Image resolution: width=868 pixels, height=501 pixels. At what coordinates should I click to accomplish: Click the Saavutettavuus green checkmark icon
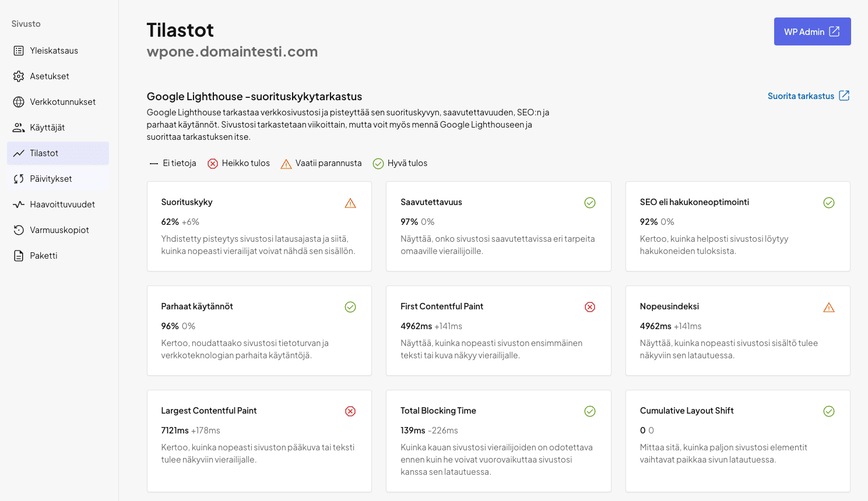[590, 203]
